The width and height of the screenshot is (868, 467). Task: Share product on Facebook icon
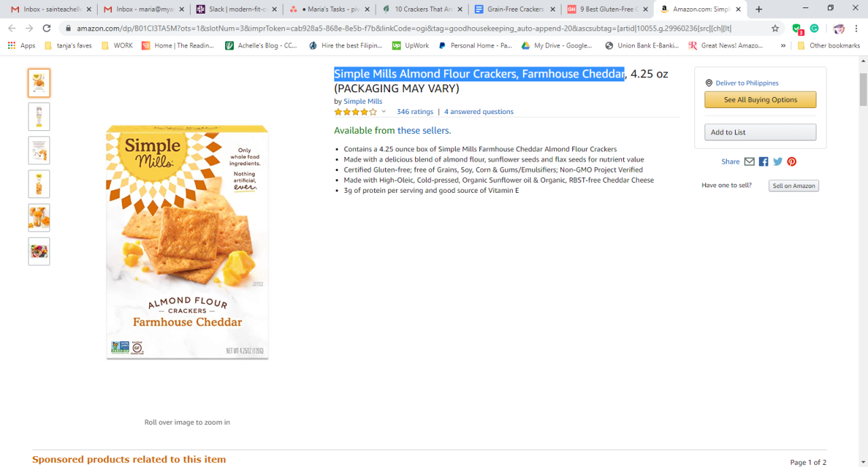point(764,162)
